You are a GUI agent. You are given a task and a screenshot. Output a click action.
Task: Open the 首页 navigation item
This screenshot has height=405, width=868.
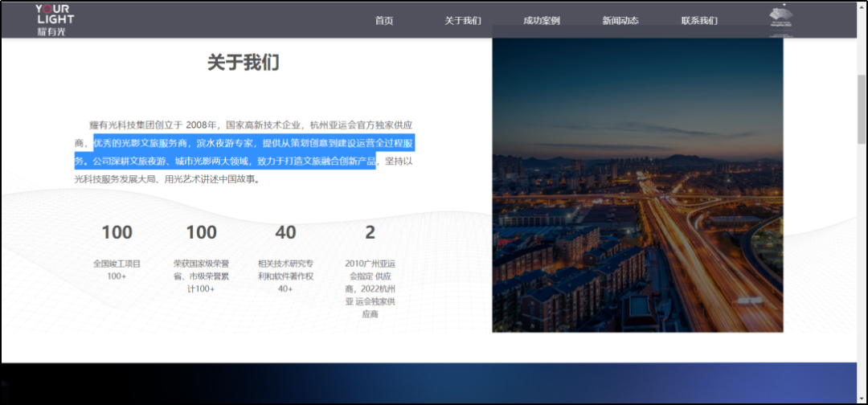pyautogui.click(x=384, y=21)
